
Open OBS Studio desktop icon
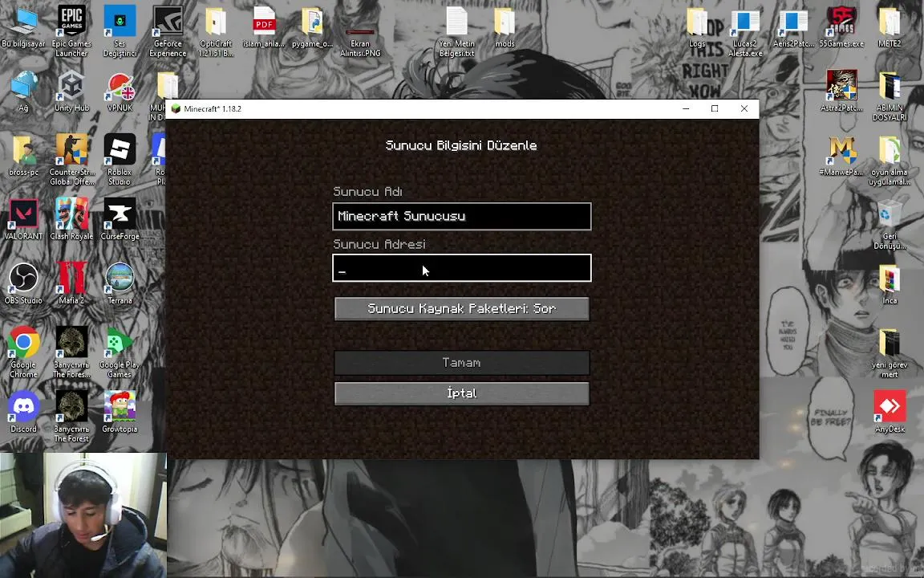(x=23, y=283)
